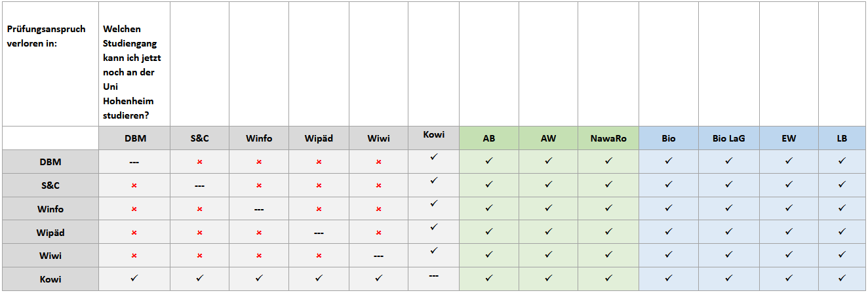
Task: Click the red cross in DBM row, Winfo column
Action: tap(259, 161)
